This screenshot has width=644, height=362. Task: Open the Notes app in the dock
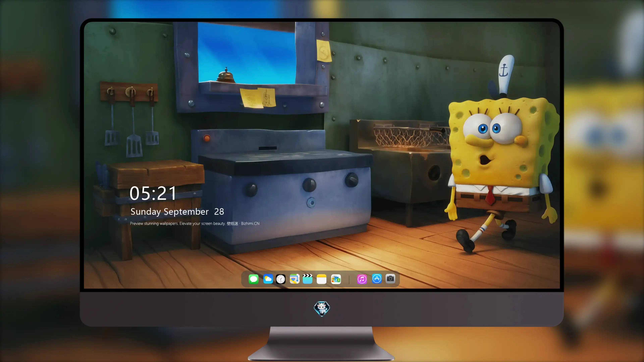pos(321,279)
